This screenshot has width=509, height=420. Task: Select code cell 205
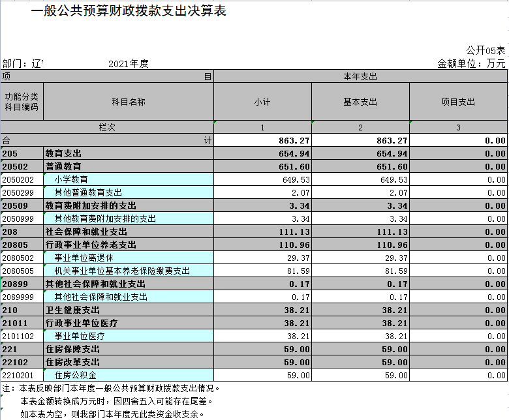pyautogui.click(x=22, y=153)
